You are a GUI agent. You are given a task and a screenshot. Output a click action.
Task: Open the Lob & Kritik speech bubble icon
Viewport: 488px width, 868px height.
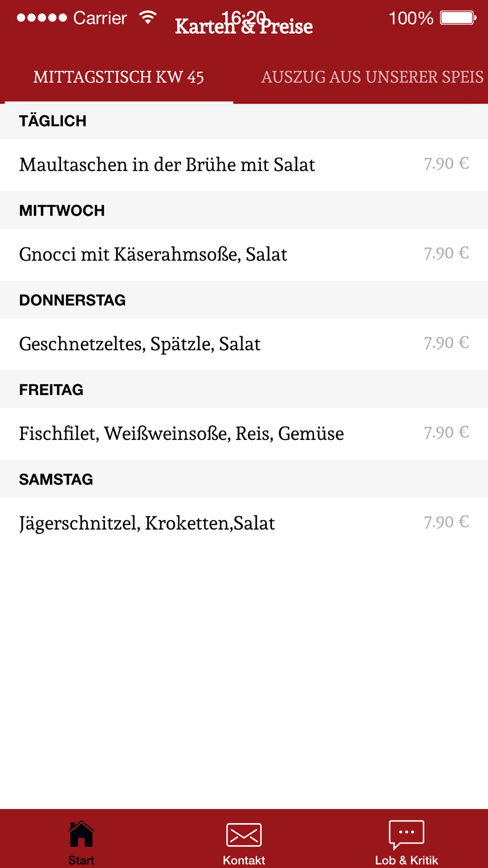[x=407, y=835]
